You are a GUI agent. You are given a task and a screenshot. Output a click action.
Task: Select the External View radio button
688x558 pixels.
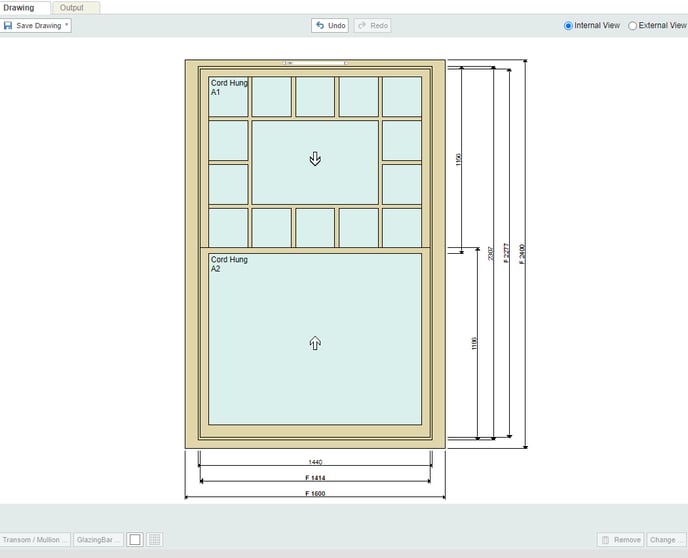point(632,26)
